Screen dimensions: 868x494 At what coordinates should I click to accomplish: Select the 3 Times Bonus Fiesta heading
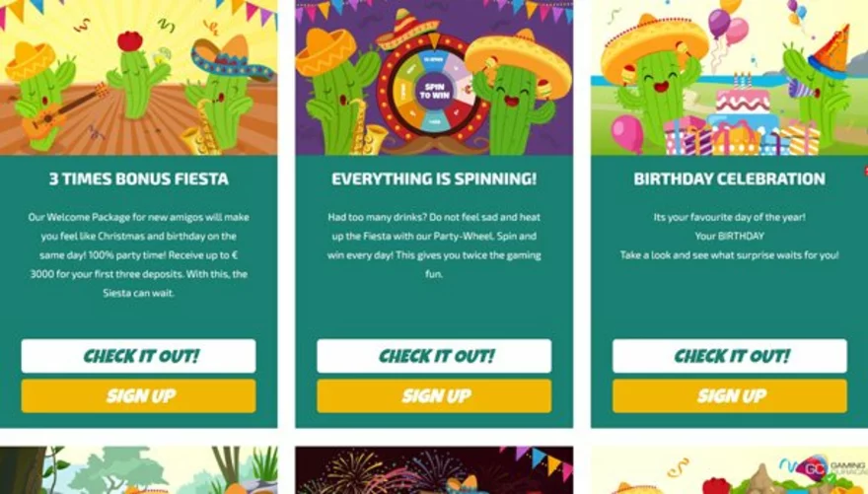coord(138,178)
